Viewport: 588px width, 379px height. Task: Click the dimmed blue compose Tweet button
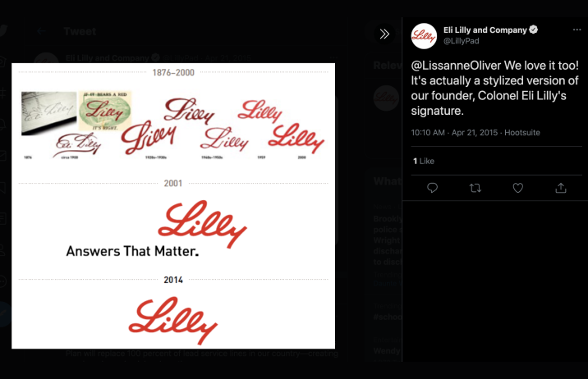(x=4, y=314)
